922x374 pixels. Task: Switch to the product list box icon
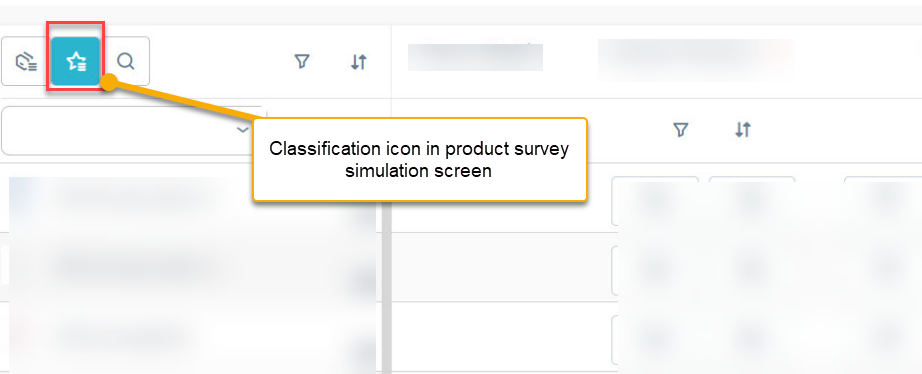[x=26, y=61]
